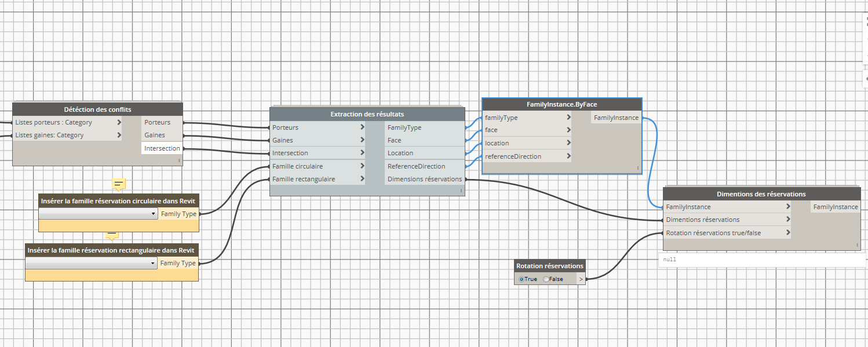
Task: Select the False radio button
Action: [x=546, y=279]
